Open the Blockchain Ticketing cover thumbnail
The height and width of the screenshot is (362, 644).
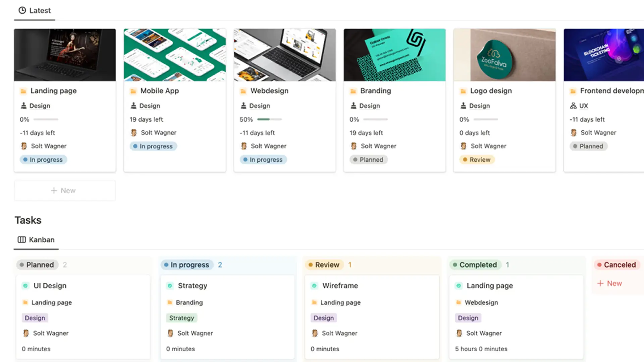coord(604,55)
